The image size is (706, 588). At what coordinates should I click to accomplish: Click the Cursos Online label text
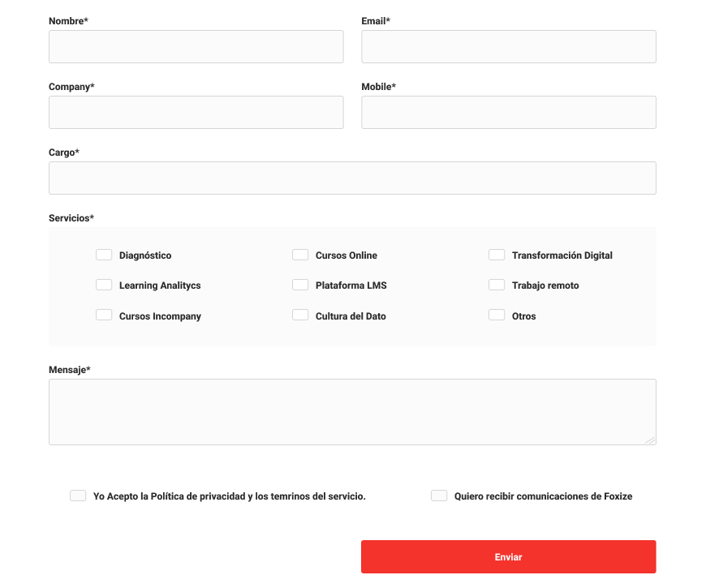click(347, 255)
